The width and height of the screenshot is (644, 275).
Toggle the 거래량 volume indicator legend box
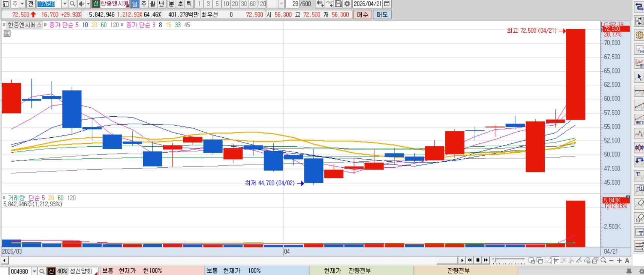4,198
